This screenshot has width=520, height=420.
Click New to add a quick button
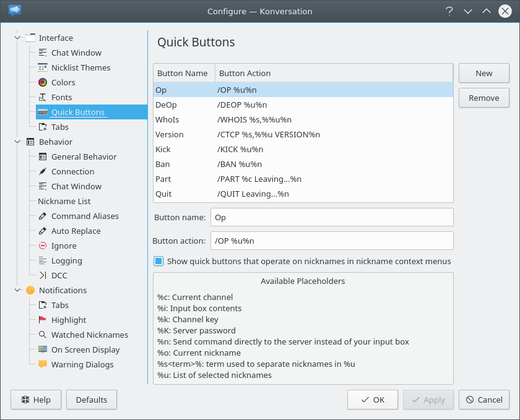(x=483, y=73)
